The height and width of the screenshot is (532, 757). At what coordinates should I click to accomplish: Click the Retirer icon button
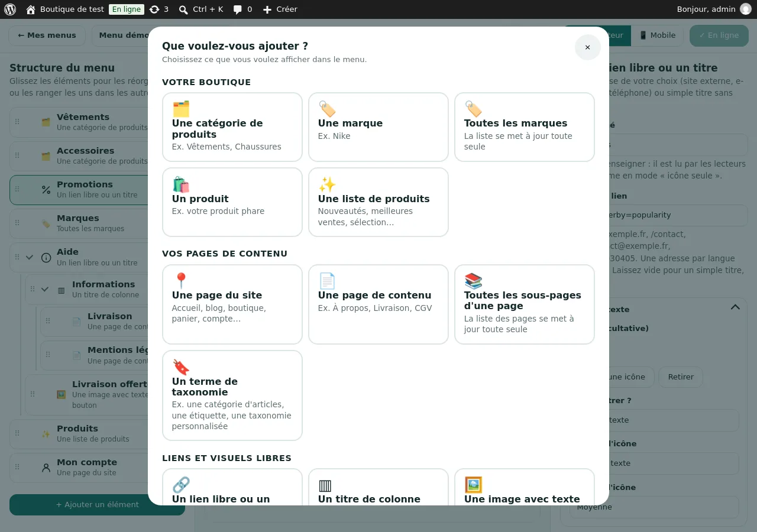[x=681, y=377]
